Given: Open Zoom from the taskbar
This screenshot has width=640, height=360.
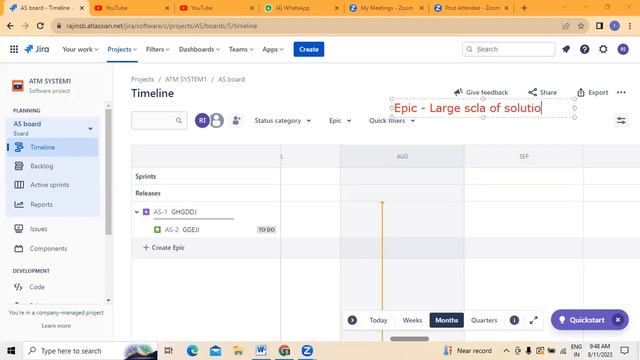Looking at the screenshot, I should pyautogui.click(x=307, y=351).
